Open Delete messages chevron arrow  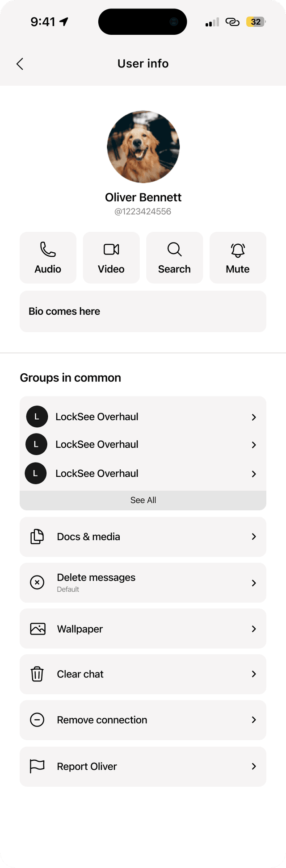pyautogui.click(x=254, y=583)
